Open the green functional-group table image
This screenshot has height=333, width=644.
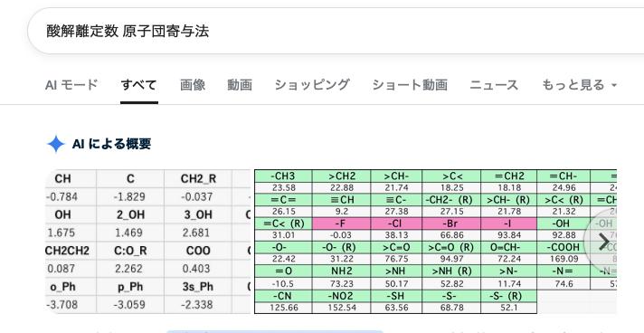point(435,242)
